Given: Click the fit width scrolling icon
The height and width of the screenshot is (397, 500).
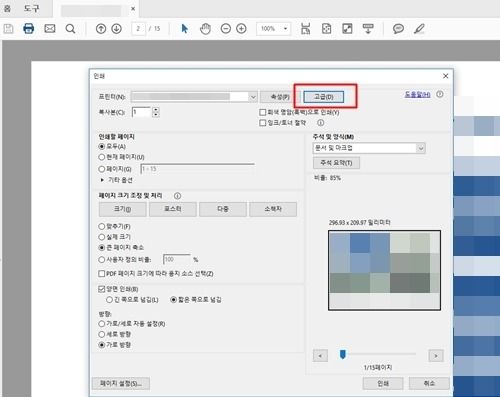Looking at the screenshot, I should pos(305,29).
